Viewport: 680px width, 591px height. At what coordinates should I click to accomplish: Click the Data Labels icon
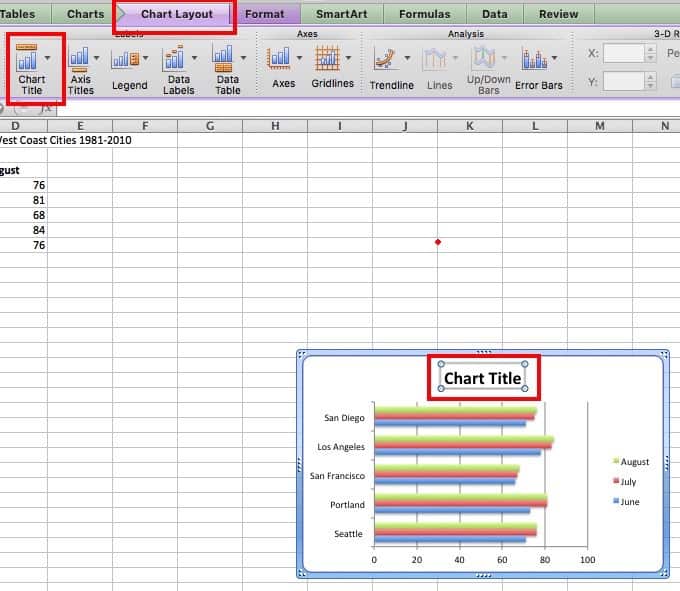point(174,59)
